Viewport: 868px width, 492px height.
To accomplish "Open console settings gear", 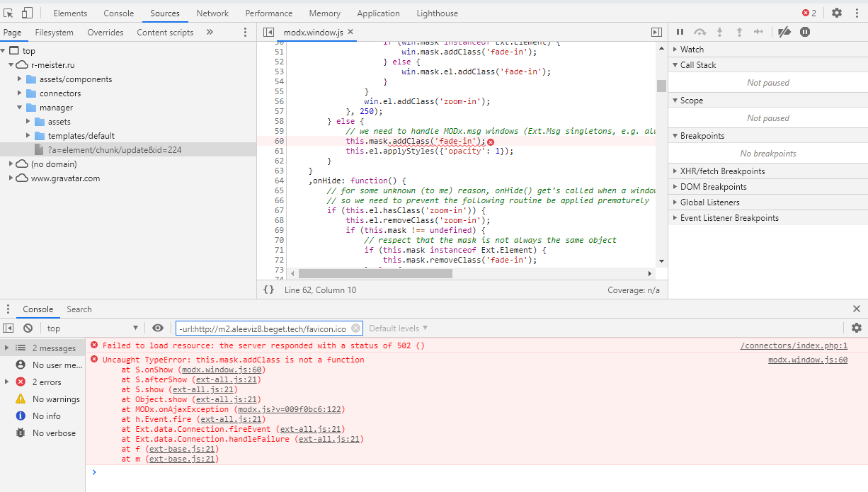I will [857, 328].
